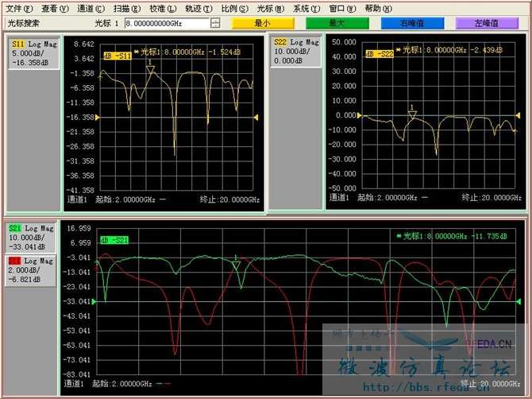The width and height of the screenshot is (532, 399).
Task: Click the -83.041 bottom scale value on S21
Action: (x=77, y=374)
